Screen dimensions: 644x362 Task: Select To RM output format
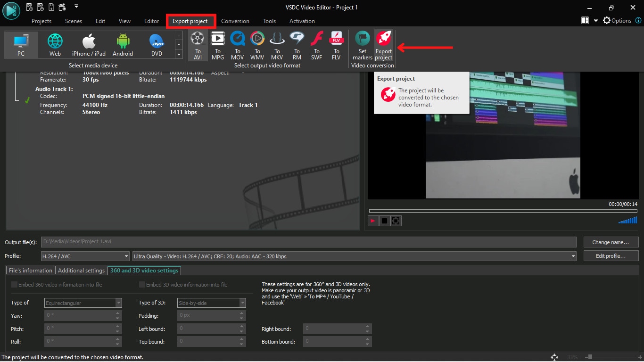pyautogui.click(x=297, y=46)
